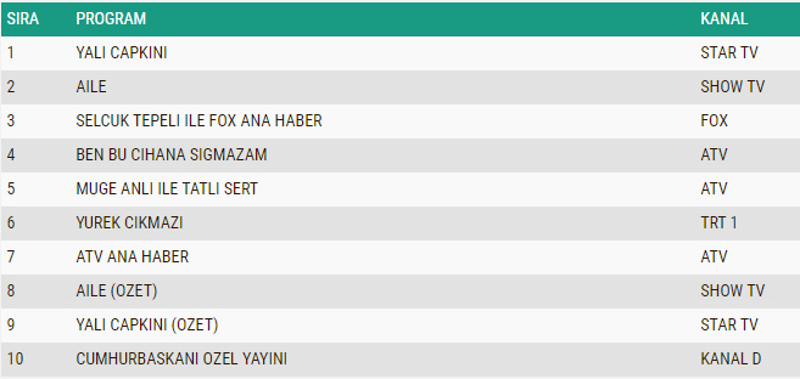Click STAR TV channel in first row

coord(730,53)
